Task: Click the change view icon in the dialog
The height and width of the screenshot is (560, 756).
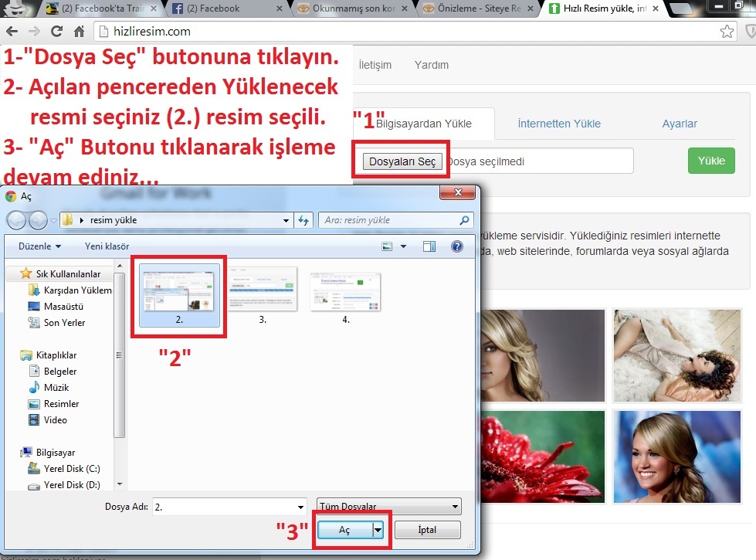Action: click(388, 246)
